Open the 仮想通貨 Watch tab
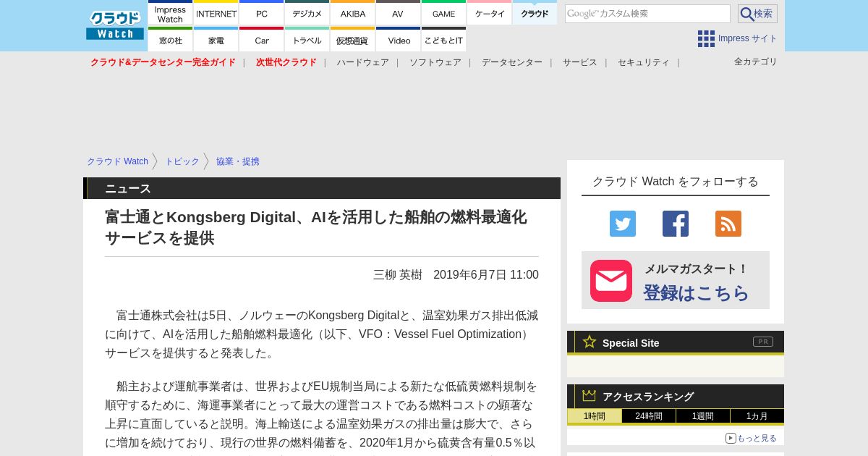The width and height of the screenshot is (868, 456). (x=353, y=40)
